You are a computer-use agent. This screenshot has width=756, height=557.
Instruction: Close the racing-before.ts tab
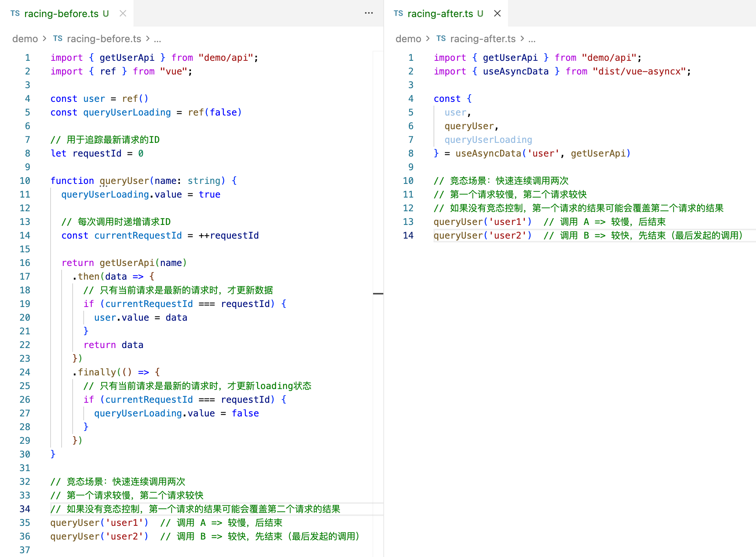point(123,14)
